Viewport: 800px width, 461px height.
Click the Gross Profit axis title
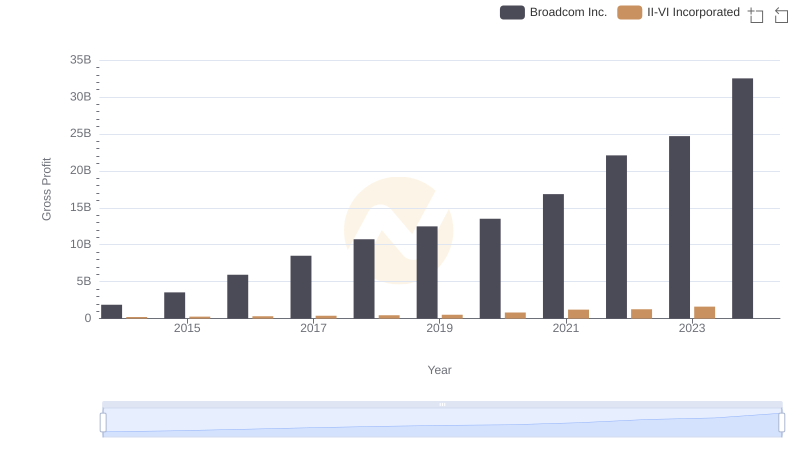[x=46, y=189]
